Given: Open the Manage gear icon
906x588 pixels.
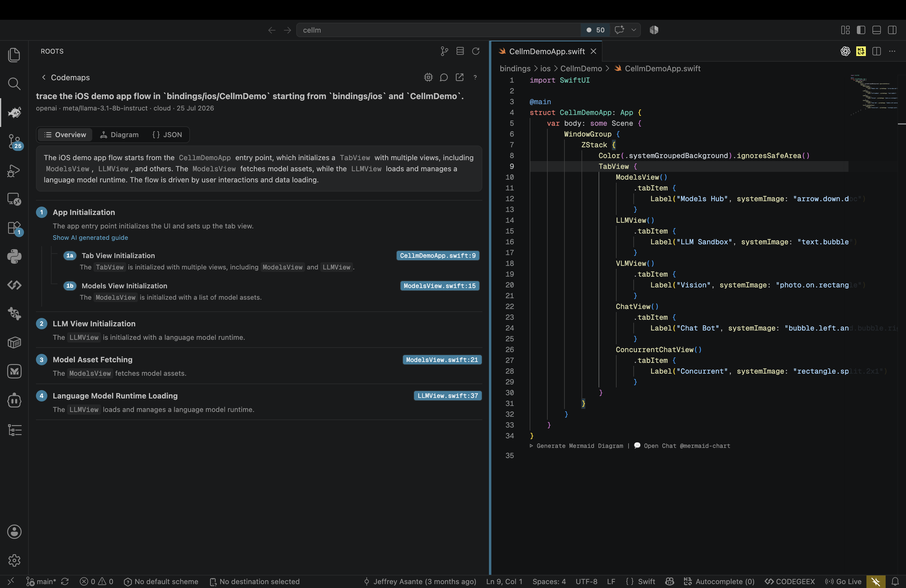Looking at the screenshot, I should [14, 560].
